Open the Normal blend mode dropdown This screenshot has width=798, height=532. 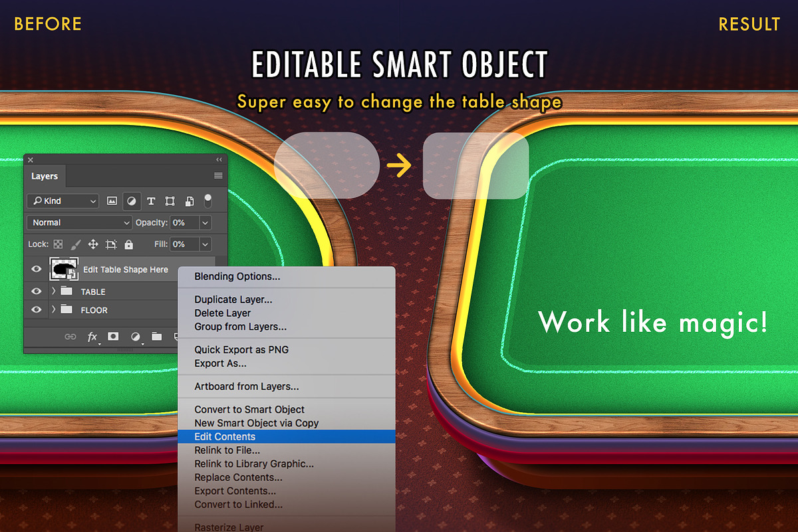[80, 223]
